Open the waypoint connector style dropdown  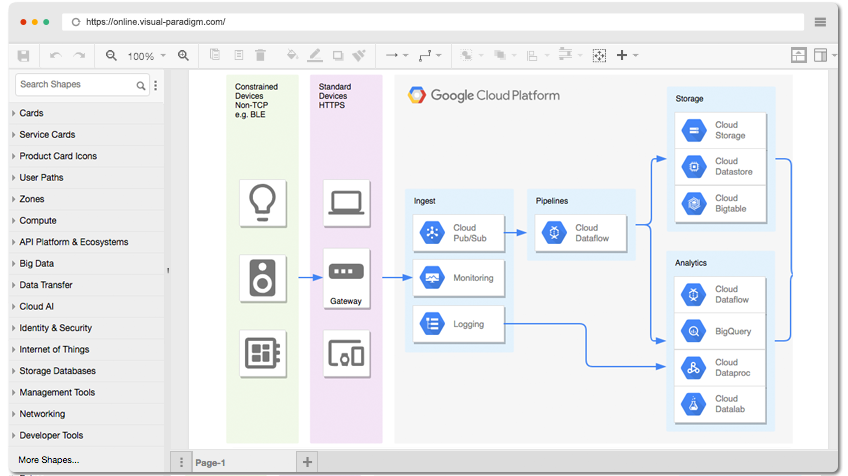click(430, 55)
